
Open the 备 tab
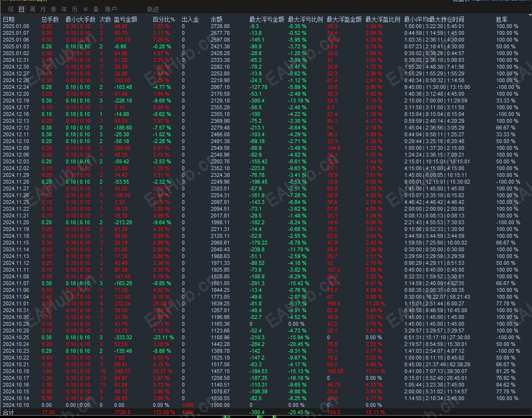coord(96,9)
